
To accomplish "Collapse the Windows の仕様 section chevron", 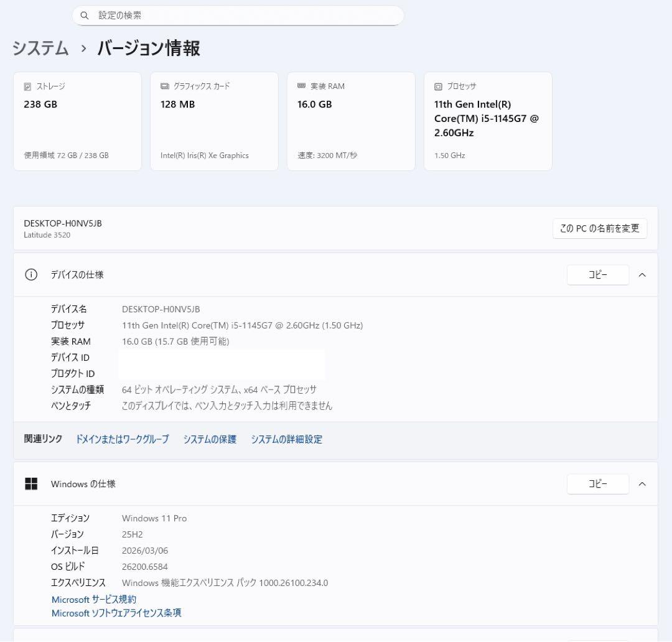I will coord(642,484).
